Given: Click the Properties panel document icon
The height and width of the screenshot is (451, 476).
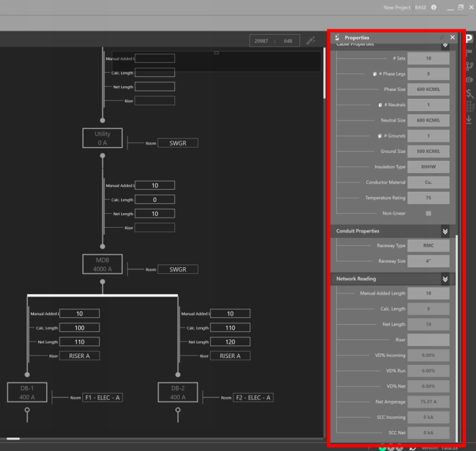Looking at the screenshot, I should click(337, 37).
